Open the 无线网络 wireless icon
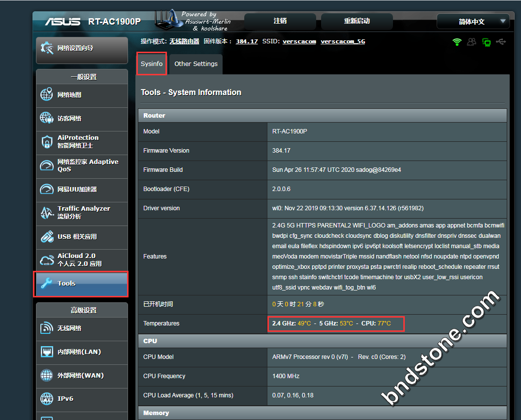Viewport: 521px width, 420px height. (x=46, y=328)
